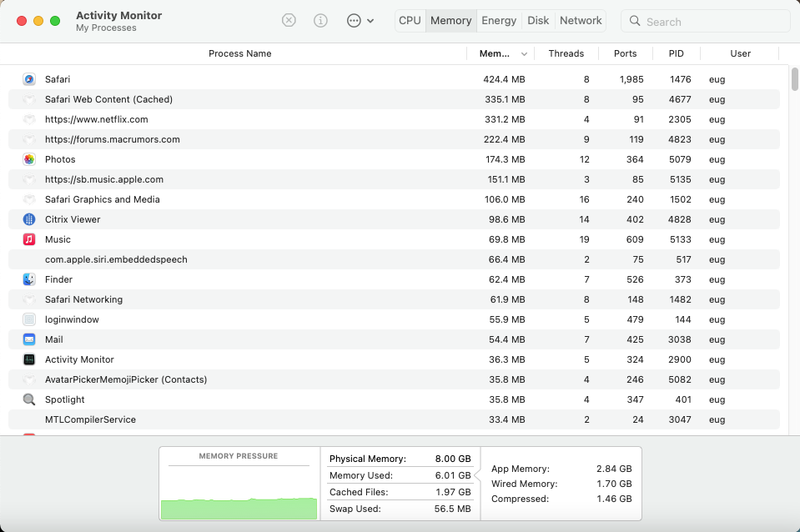Viewport: 800px width, 532px height.
Task: Open the ellipsis more-actions menu icon
Action: click(354, 20)
